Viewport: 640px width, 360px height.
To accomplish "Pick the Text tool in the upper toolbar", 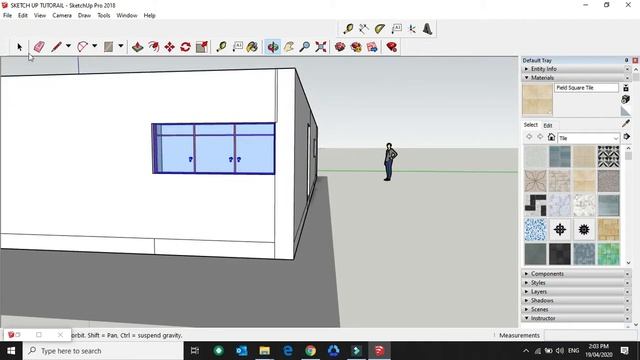I will tap(396, 29).
